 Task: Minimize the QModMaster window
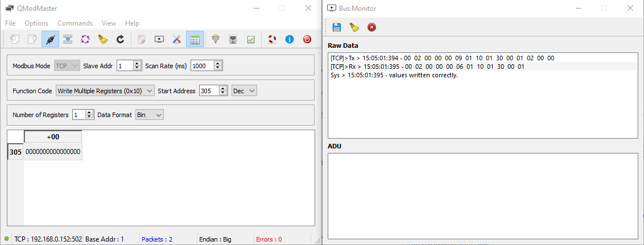[x=256, y=8]
